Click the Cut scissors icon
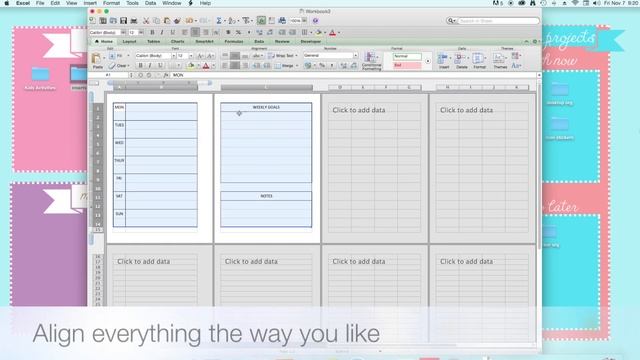640x360 pixels. 146,20
